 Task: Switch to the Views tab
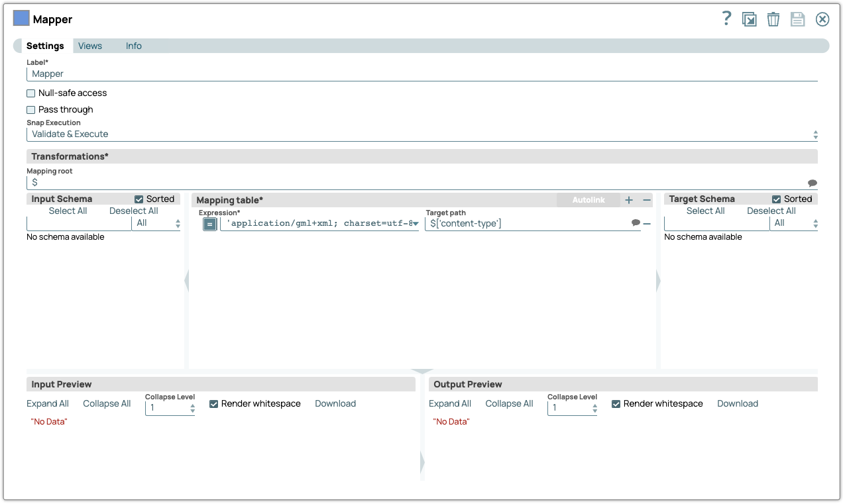point(90,45)
